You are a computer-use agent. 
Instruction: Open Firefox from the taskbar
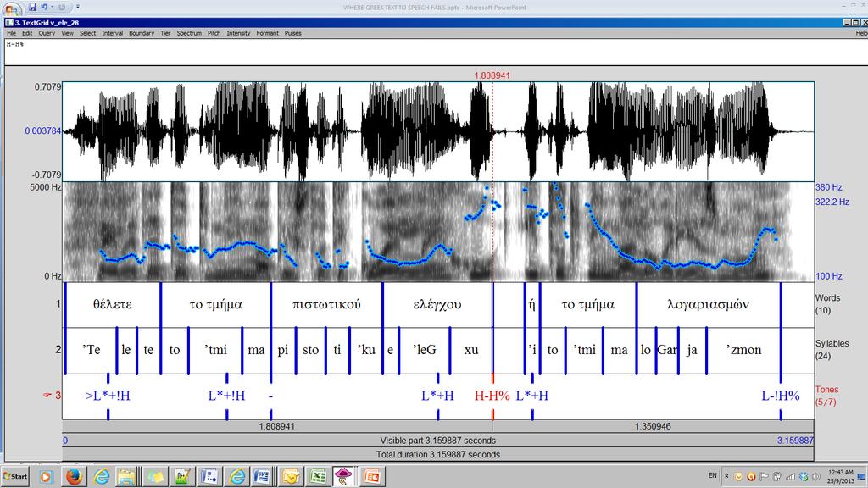[74, 476]
